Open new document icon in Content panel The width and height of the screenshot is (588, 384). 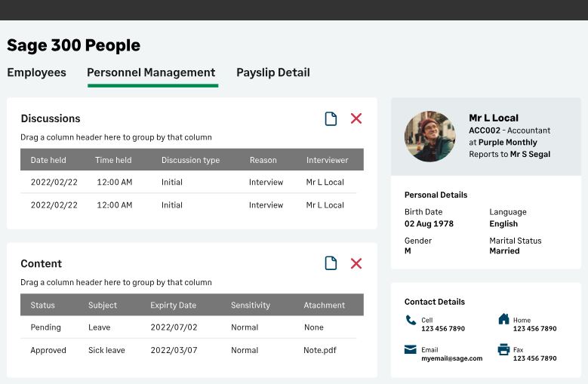click(x=331, y=263)
